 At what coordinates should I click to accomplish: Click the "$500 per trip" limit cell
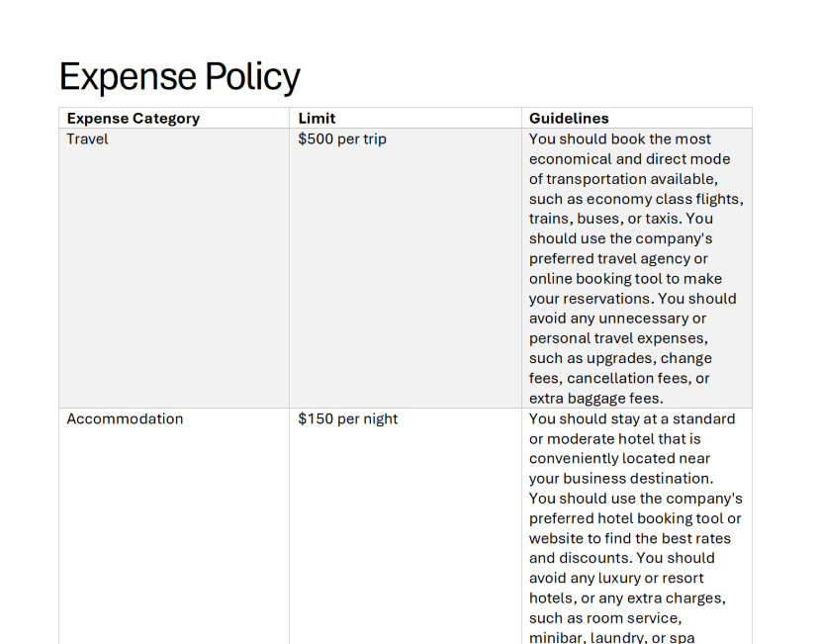tap(341, 139)
